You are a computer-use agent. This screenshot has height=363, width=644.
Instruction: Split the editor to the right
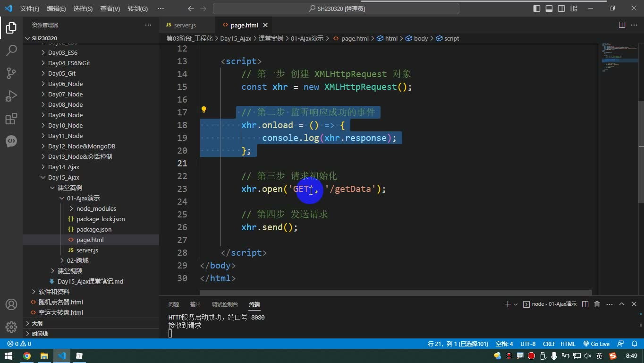point(622,25)
